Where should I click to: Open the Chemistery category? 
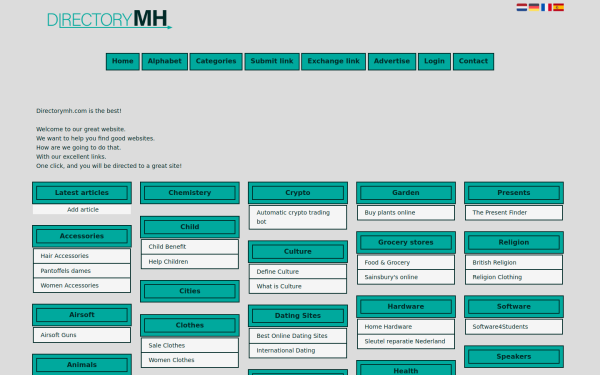(190, 193)
